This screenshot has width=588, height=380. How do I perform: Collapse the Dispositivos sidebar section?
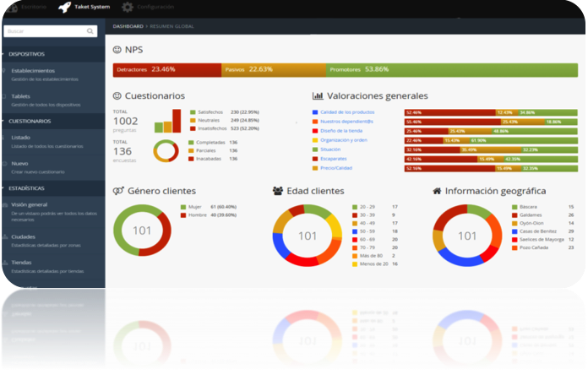[x=4, y=53]
